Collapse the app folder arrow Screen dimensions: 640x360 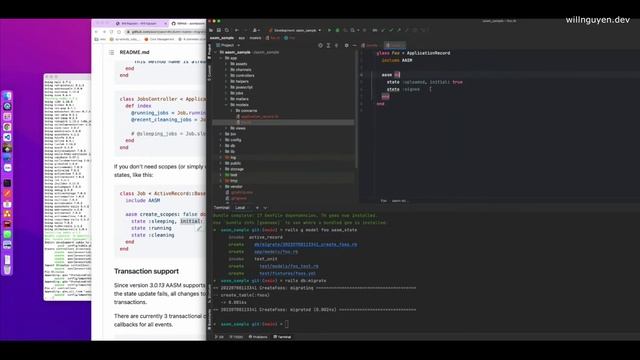point(221,58)
